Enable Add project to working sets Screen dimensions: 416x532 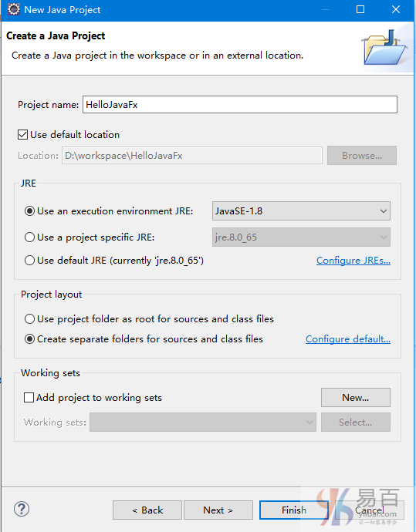click(29, 397)
